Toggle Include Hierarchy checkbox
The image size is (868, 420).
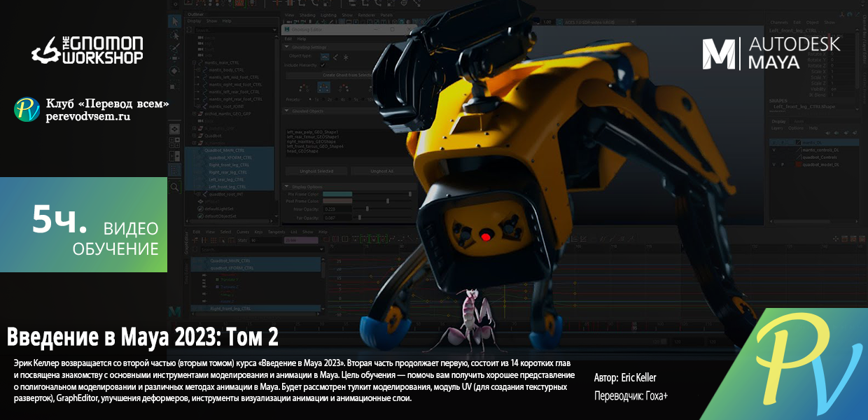[x=323, y=65]
